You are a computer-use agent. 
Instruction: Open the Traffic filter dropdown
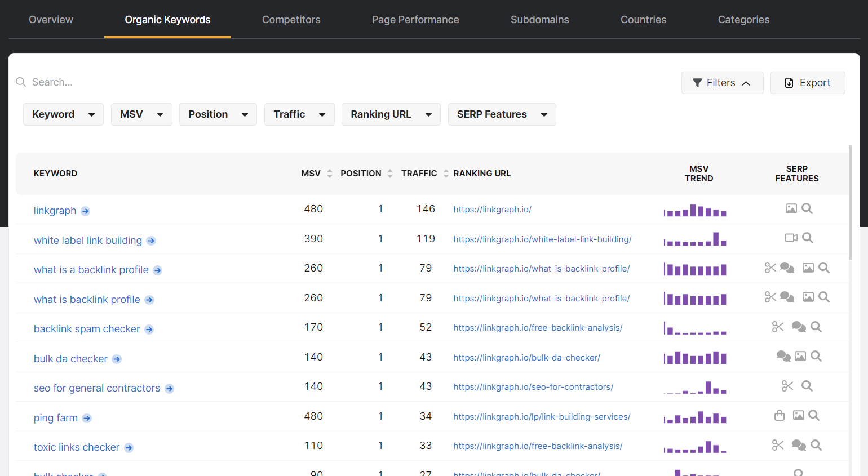(299, 114)
